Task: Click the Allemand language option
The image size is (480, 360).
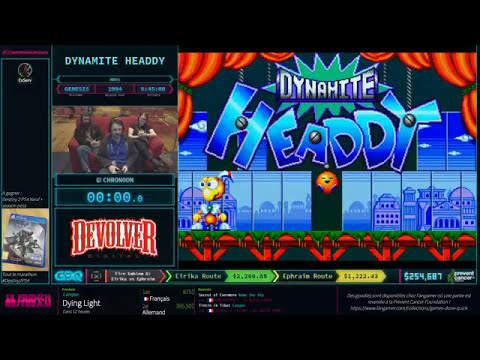Action: [x=153, y=312]
